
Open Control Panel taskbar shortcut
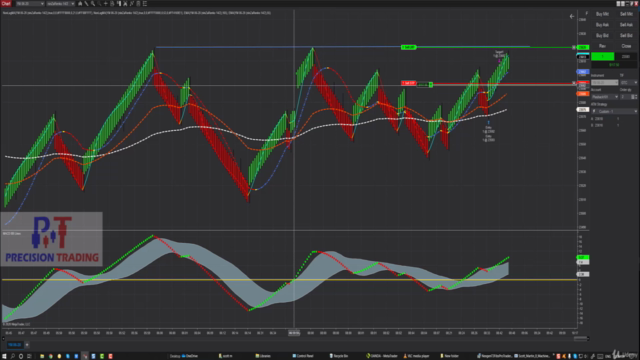[303, 356]
